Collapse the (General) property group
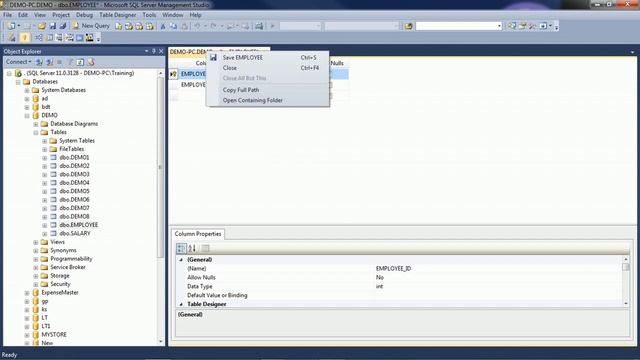This screenshot has height=360, width=640. pos(181,260)
